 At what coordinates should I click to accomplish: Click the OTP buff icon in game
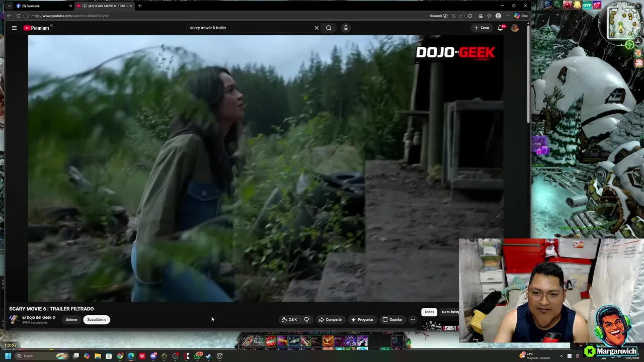tap(587, 5)
